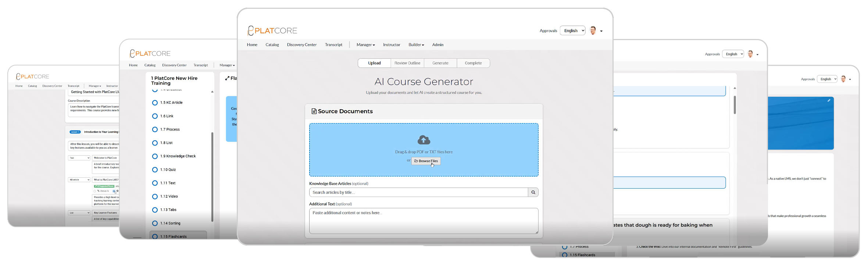Select the 1.8 List lesson circle
The image size is (868, 268).
(155, 143)
